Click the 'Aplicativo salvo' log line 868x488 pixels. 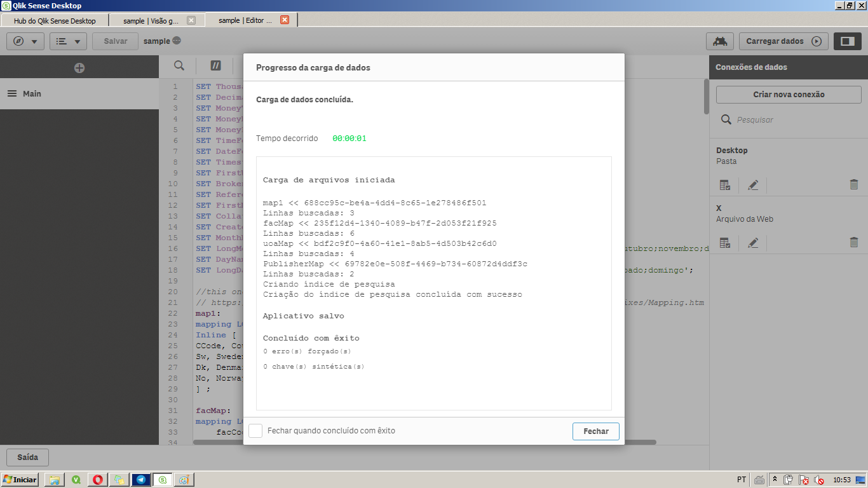pos(304,316)
